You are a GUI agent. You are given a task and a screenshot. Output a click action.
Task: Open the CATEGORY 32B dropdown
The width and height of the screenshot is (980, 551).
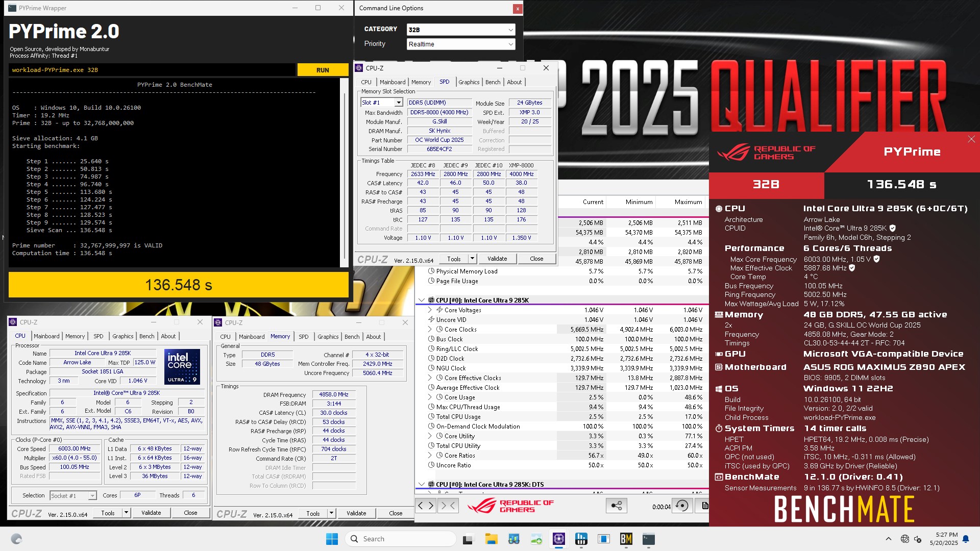(x=461, y=30)
